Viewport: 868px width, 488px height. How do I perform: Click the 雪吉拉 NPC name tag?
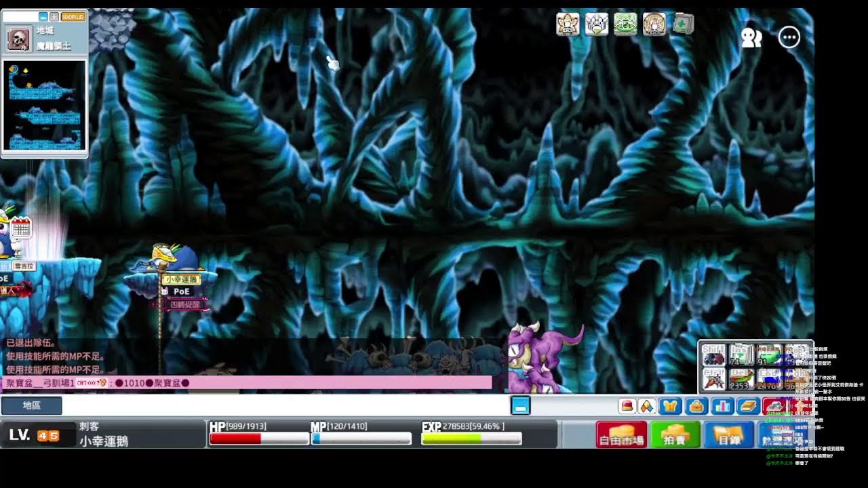pyautogui.click(x=24, y=267)
